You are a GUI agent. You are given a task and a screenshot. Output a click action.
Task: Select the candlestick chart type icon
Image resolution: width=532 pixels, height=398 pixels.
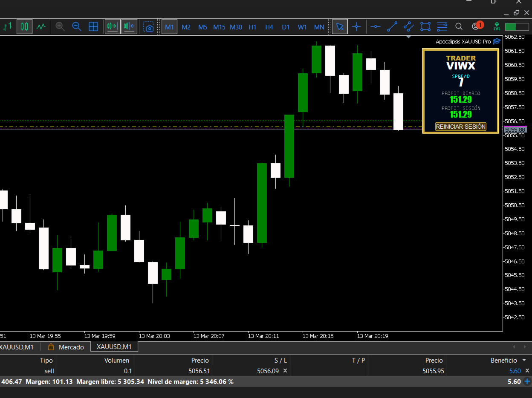[24, 26]
